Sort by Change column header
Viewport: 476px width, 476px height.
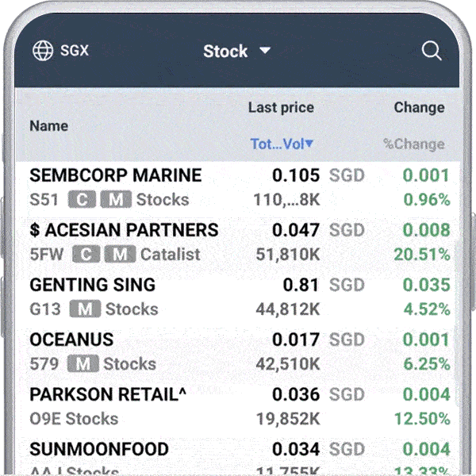(419, 107)
